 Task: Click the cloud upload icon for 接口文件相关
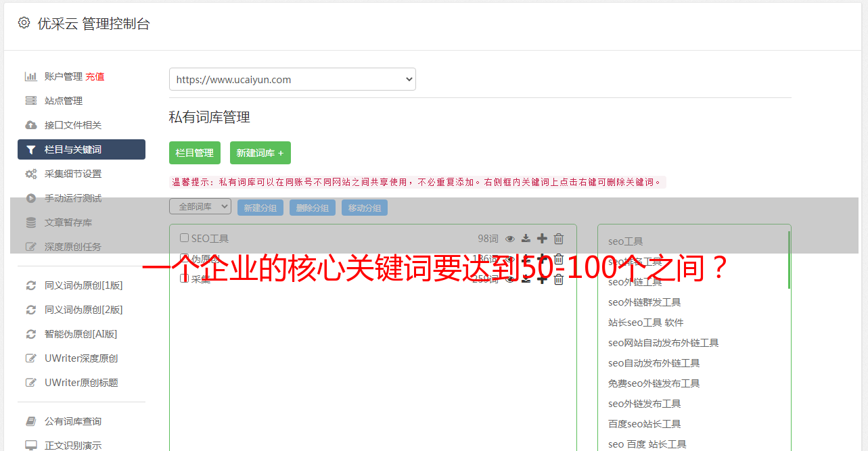pos(30,125)
